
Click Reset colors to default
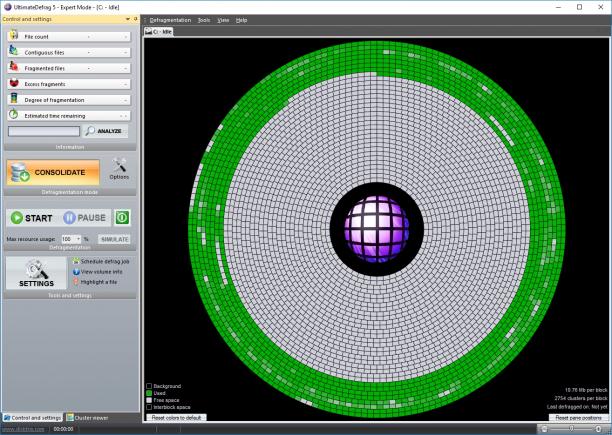pyautogui.click(x=176, y=417)
